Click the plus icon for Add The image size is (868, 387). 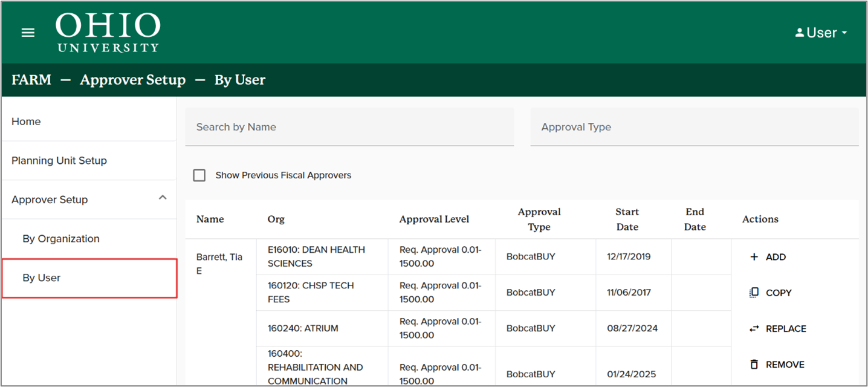click(754, 257)
